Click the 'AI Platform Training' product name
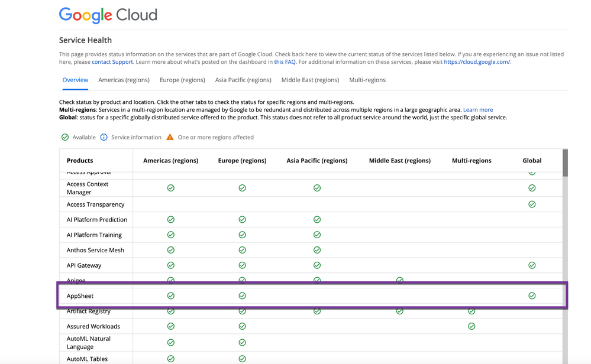Screen dimensions: 591x364 click(x=94, y=235)
